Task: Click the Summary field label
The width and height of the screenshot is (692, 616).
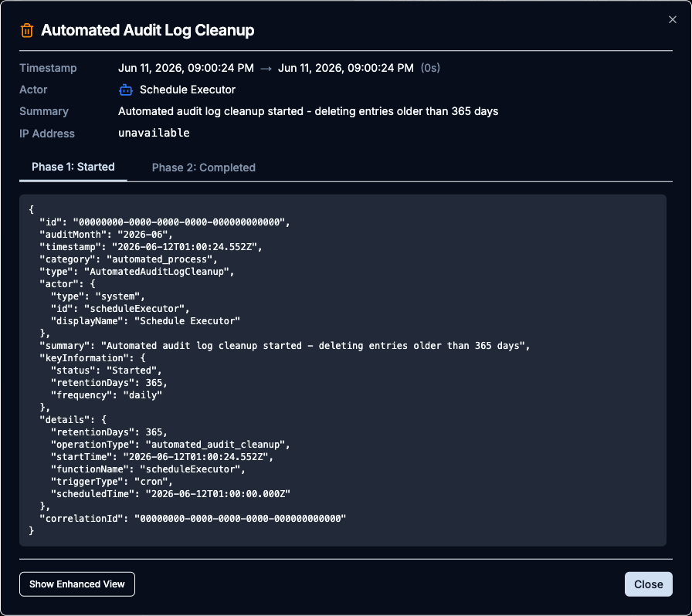Action: pyautogui.click(x=44, y=111)
